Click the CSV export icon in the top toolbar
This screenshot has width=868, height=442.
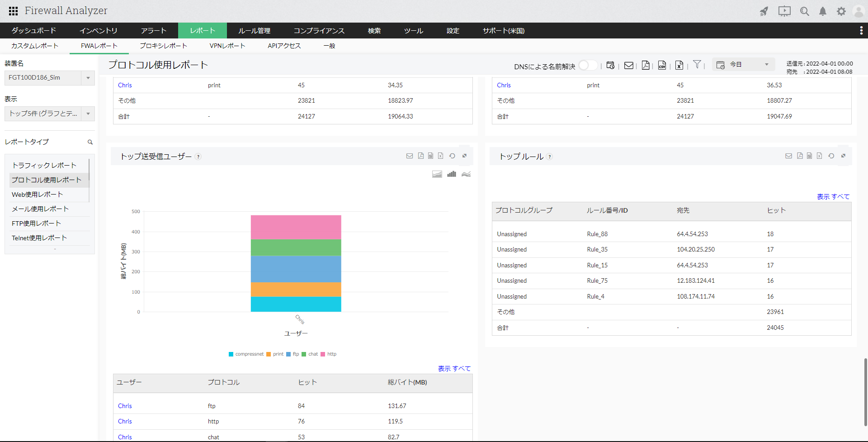[662, 66]
